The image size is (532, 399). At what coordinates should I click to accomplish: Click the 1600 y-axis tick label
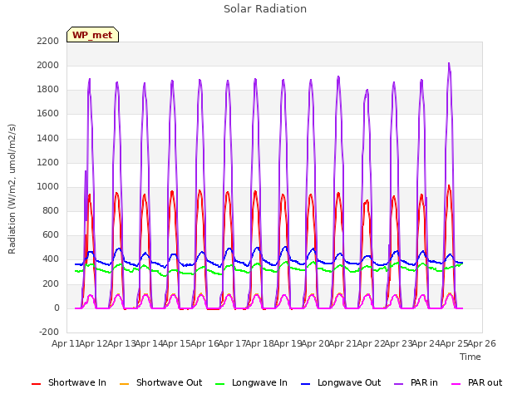point(48,114)
